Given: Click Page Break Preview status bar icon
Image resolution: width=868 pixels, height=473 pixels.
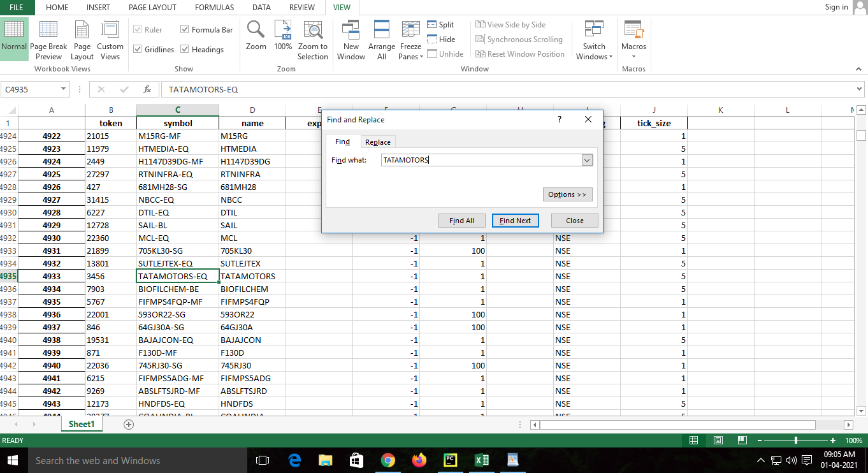Looking at the screenshot, I should pos(742,440).
